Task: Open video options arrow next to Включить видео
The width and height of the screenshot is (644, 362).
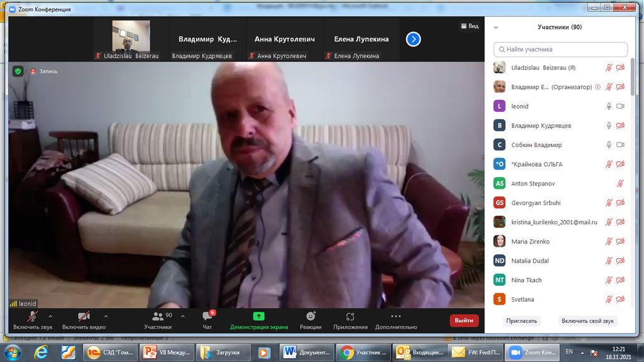Action: coord(106,317)
